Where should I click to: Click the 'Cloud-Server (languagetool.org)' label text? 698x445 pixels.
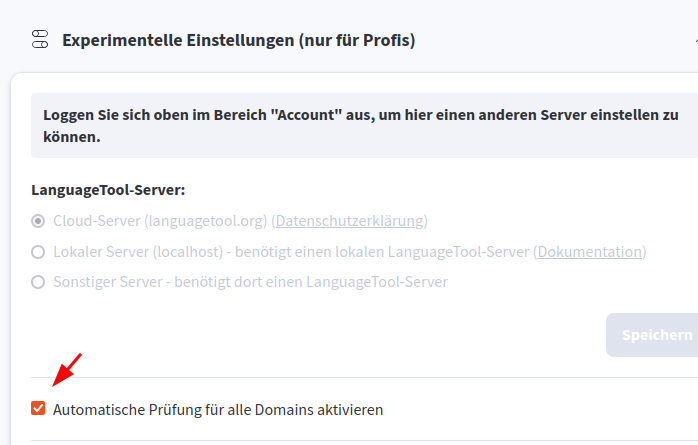click(160, 221)
